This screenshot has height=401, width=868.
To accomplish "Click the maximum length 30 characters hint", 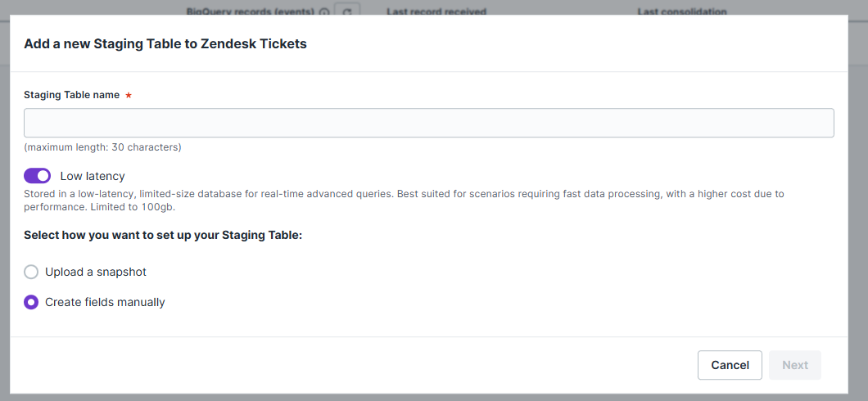I will pyautogui.click(x=102, y=147).
